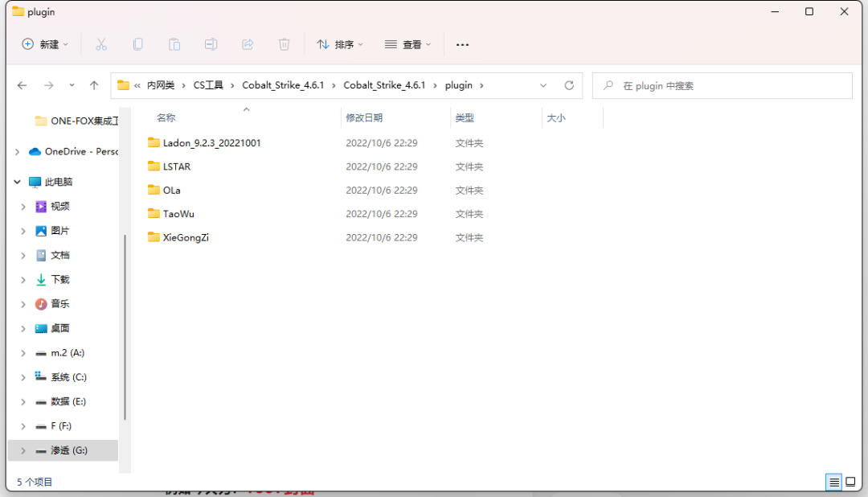Click the TaoWu folder icon
This screenshot has height=497, width=868.
[x=154, y=213]
